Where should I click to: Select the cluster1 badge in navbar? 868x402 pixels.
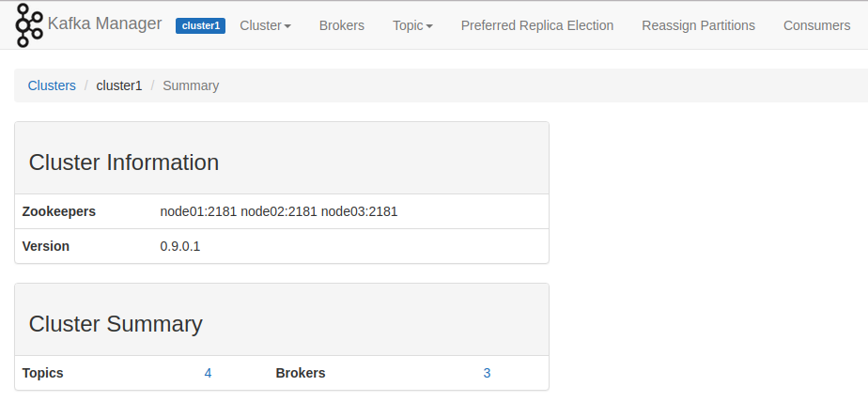(x=200, y=26)
